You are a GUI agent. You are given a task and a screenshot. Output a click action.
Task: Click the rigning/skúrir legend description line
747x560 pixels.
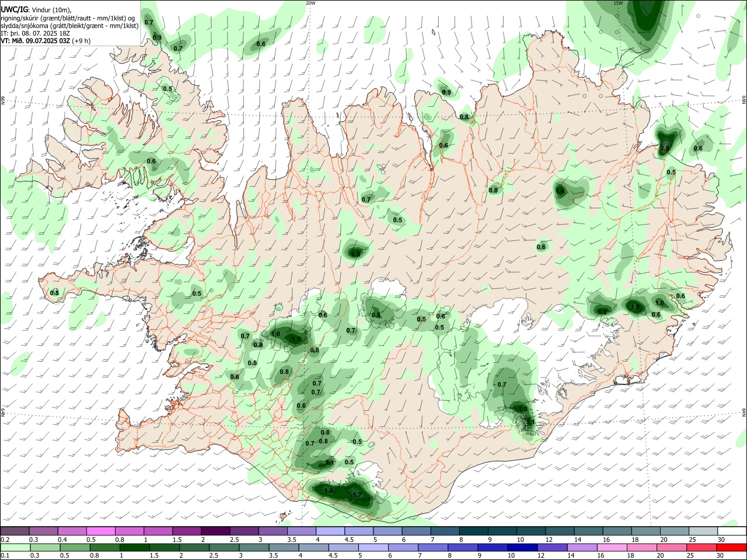[68, 18]
